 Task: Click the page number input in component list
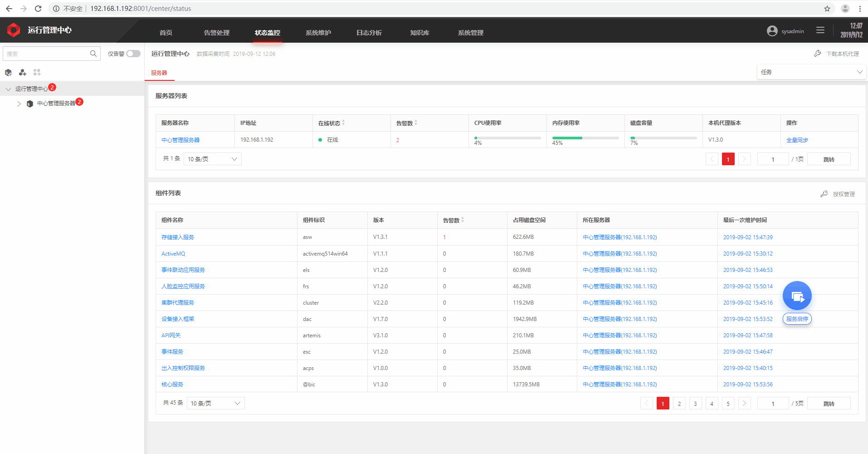click(x=773, y=404)
